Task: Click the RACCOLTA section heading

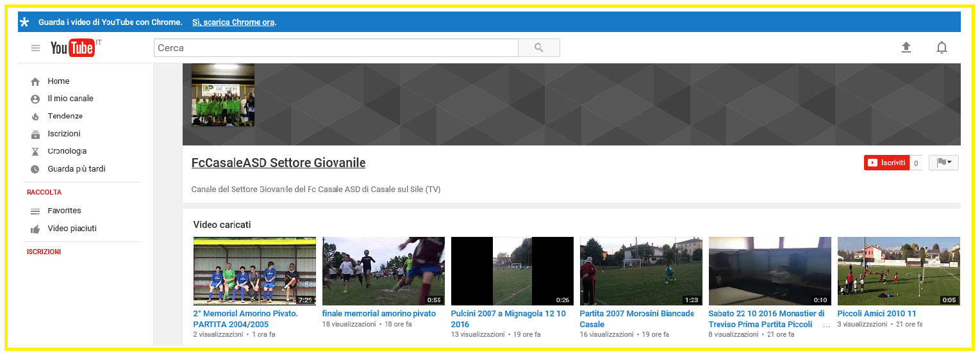Action: click(44, 192)
